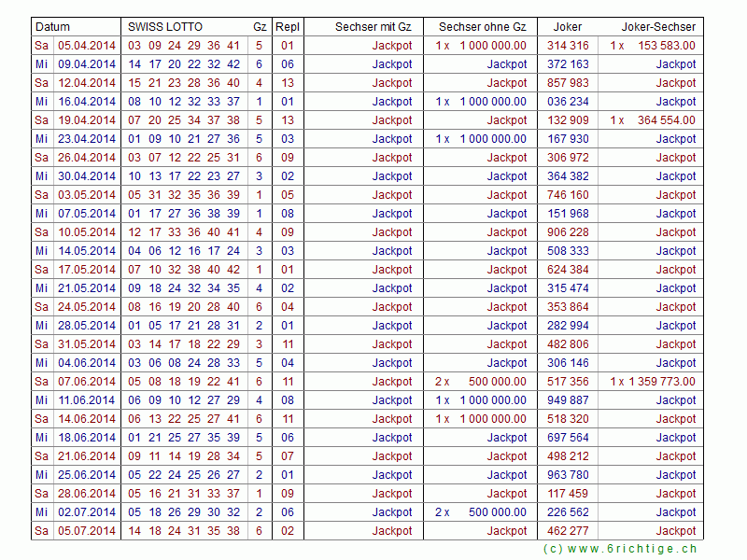Image resolution: width=747 pixels, height=560 pixels.
Task: Click the date 07.06.2014 cell
Action: [x=87, y=382]
